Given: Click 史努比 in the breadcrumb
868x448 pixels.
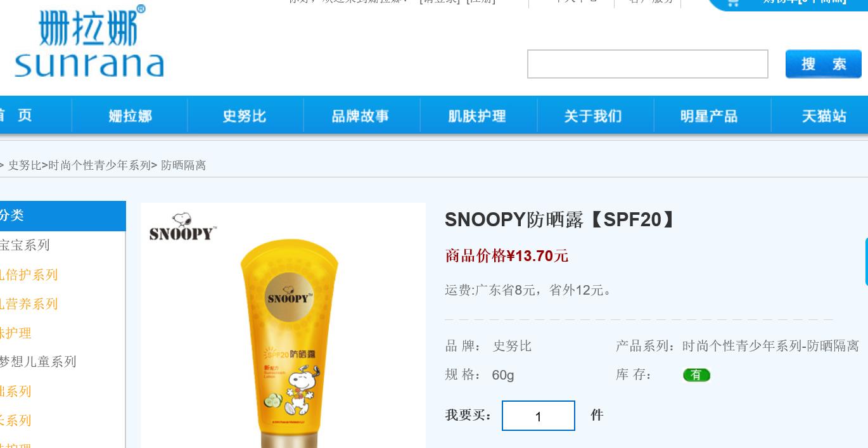Looking at the screenshot, I should pos(25,165).
